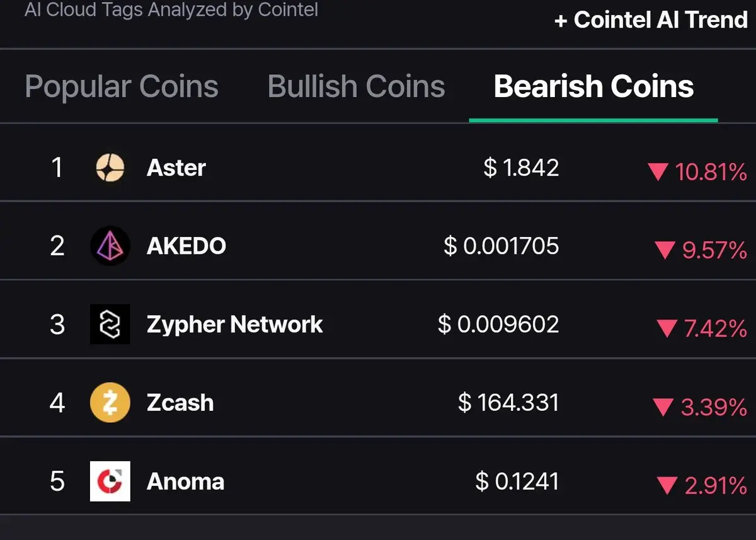Open the AKEDO coin name link
The width and height of the screenshot is (756, 540).
186,246
